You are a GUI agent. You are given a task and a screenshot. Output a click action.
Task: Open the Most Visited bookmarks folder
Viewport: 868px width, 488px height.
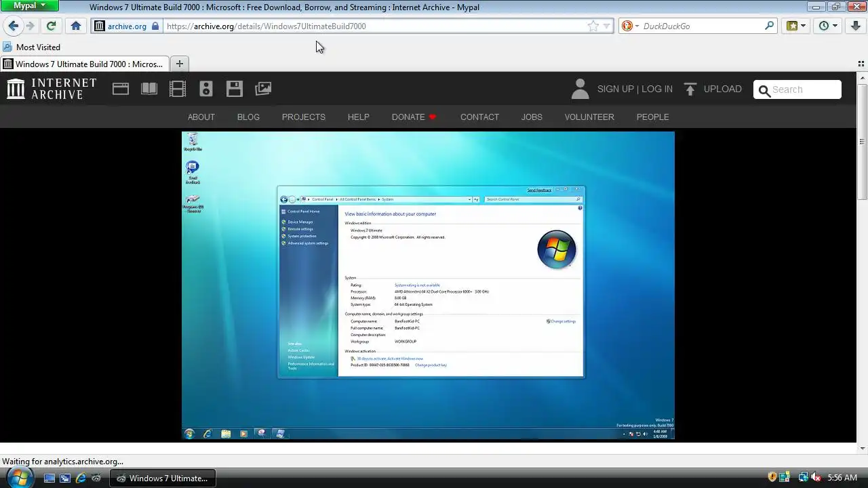pos(32,47)
